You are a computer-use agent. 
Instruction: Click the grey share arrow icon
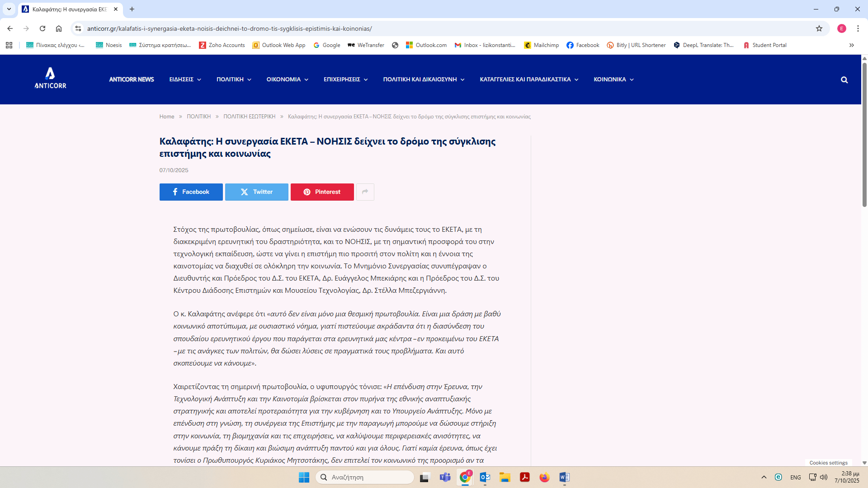click(365, 192)
